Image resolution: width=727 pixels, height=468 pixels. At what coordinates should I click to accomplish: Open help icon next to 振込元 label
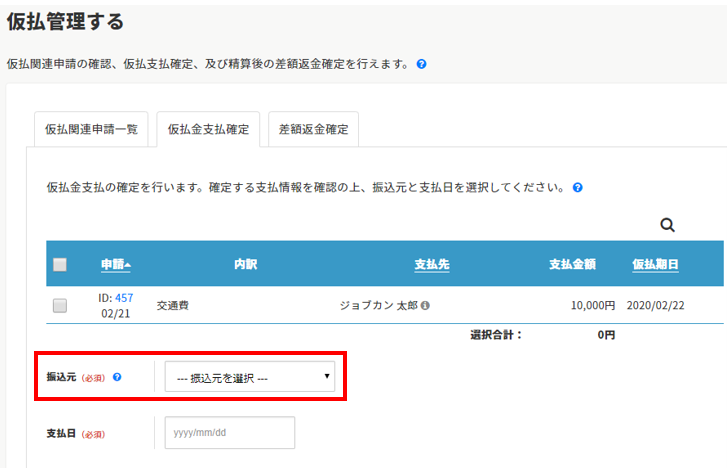tap(117, 377)
